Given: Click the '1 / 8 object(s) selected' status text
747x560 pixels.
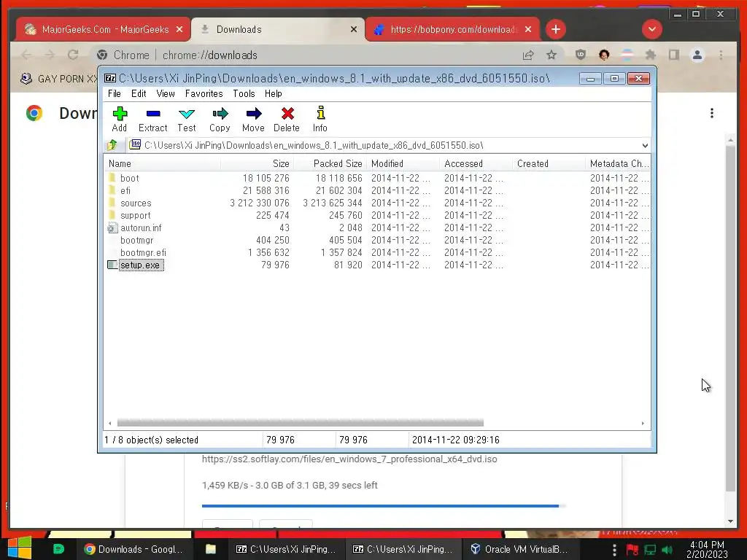Looking at the screenshot, I should tap(152, 440).
